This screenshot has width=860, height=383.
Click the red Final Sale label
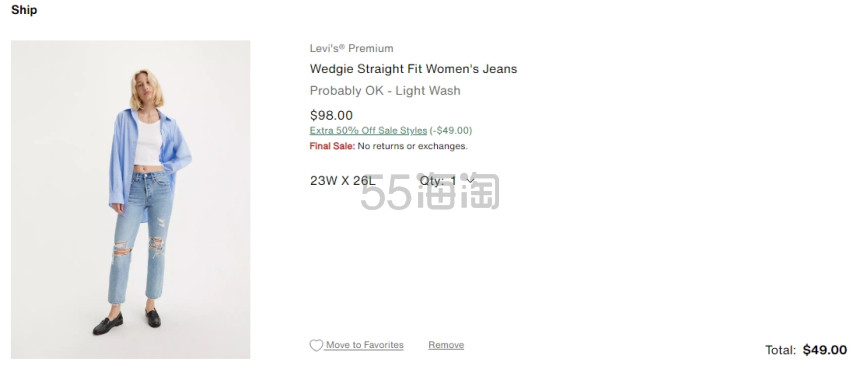click(x=332, y=146)
